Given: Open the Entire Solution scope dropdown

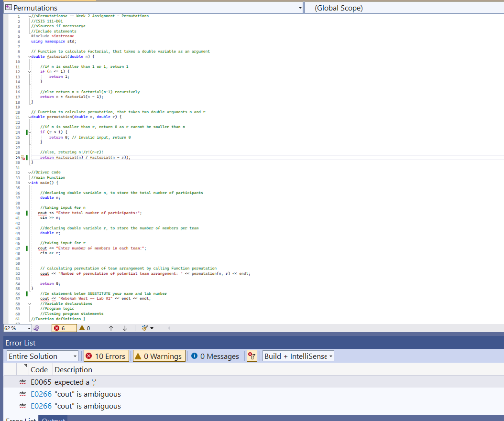Looking at the screenshot, I should [x=42, y=356].
